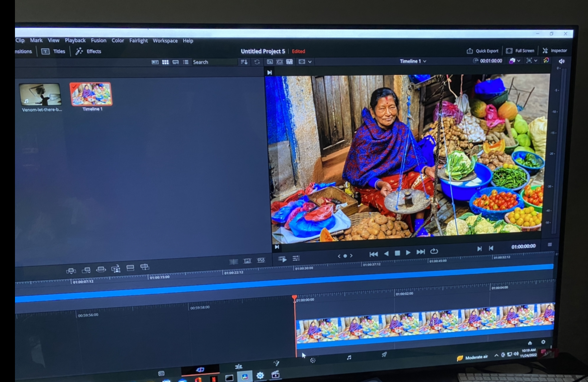Open the Fusion menu
Image resolution: width=588 pixels, height=382 pixels.
(98, 40)
